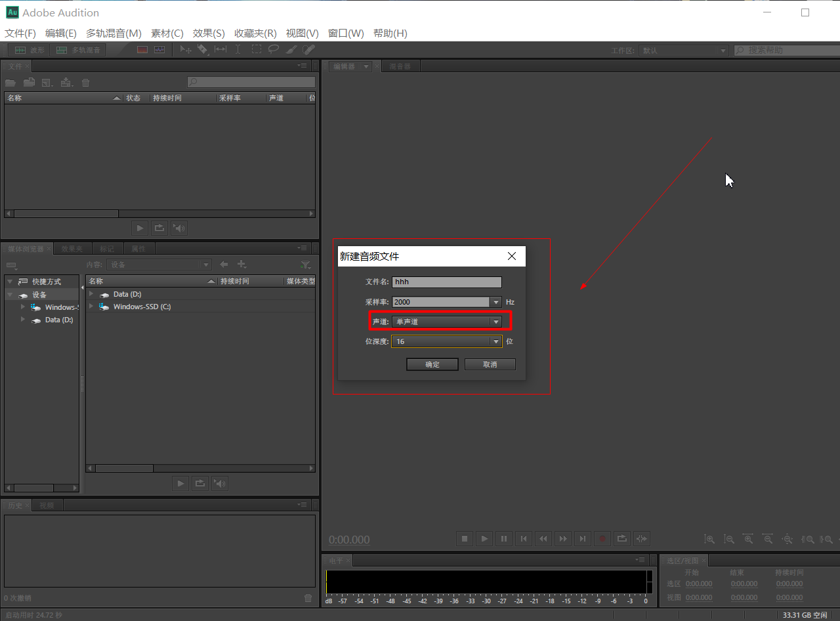The height and width of the screenshot is (621, 840).
Task: Toggle Files panel auto-play speaker
Action: (x=178, y=228)
